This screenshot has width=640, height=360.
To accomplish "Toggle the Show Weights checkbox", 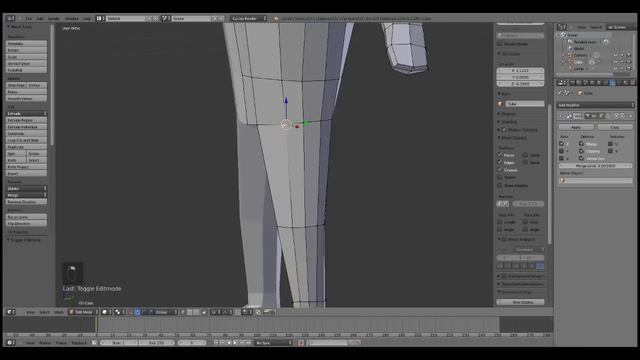I will pyautogui.click(x=500, y=185).
